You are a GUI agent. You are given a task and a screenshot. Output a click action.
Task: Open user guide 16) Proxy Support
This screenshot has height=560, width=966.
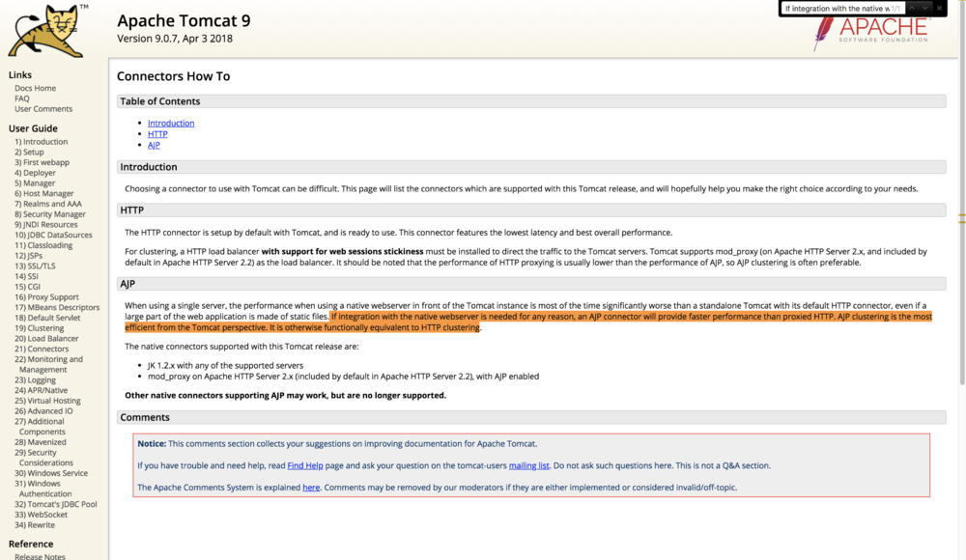tap(46, 297)
